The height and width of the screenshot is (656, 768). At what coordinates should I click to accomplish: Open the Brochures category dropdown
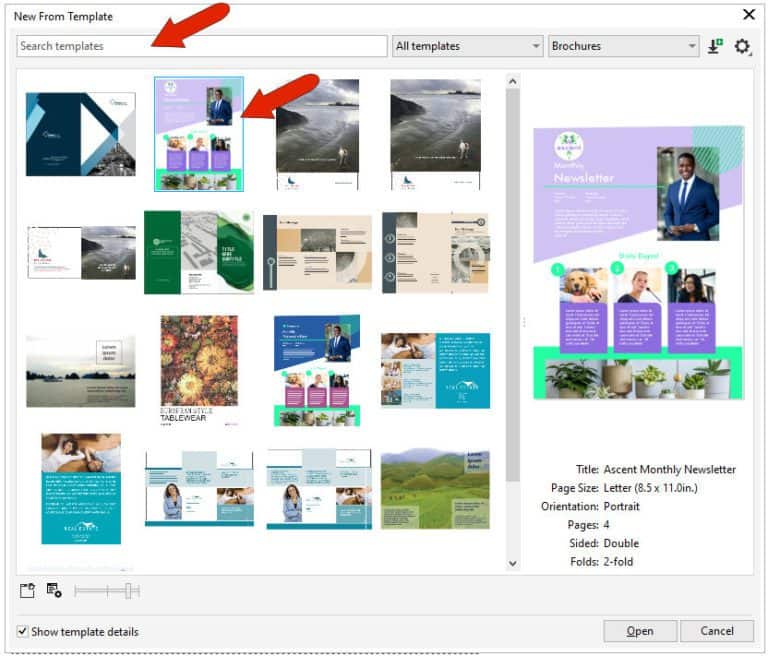tap(623, 46)
